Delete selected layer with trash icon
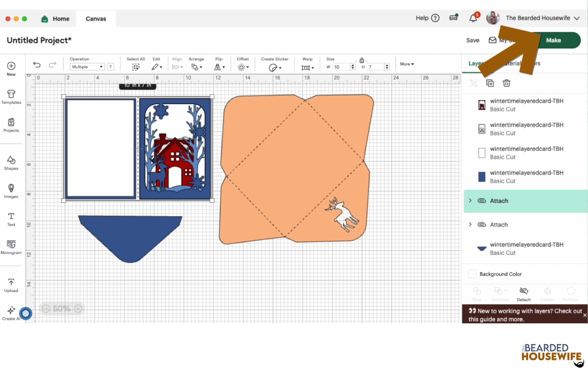Viewport: 588px width, 374px height. click(x=506, y=83)
